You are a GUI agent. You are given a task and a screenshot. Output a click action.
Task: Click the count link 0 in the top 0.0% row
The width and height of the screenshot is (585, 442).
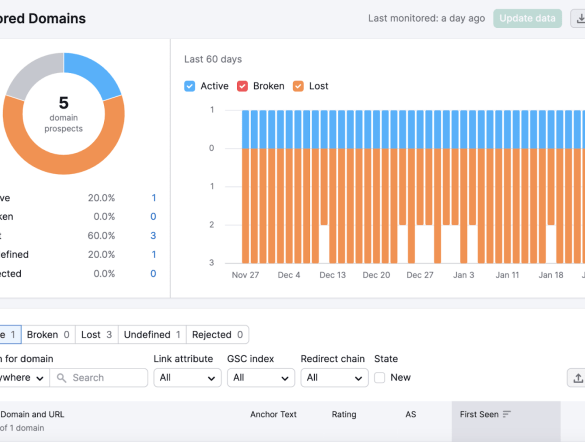153,216
